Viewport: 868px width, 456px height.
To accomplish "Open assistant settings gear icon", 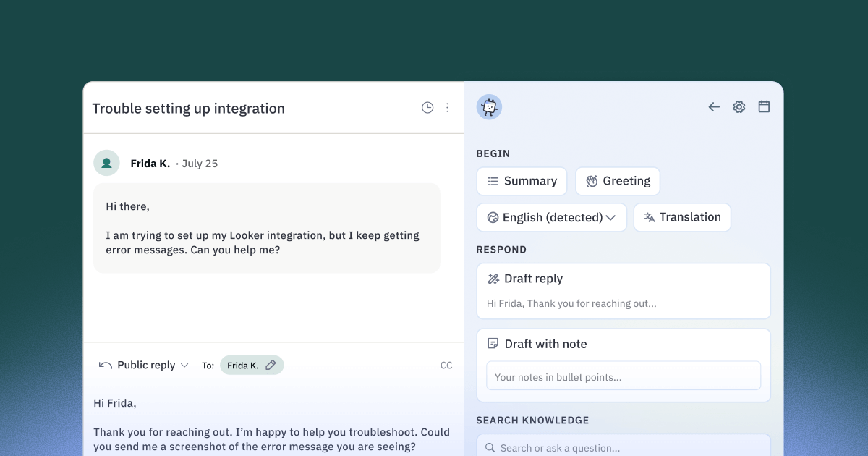I will click(x=739, y=107).
